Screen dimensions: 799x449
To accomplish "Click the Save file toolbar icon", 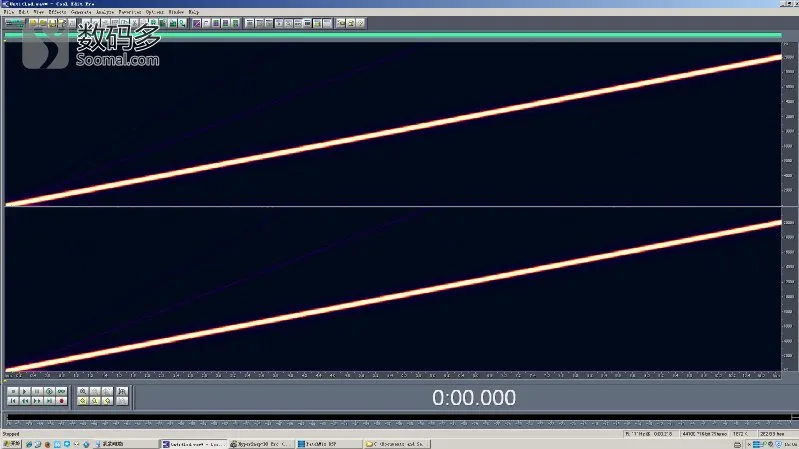I will [x=52, y=23].
